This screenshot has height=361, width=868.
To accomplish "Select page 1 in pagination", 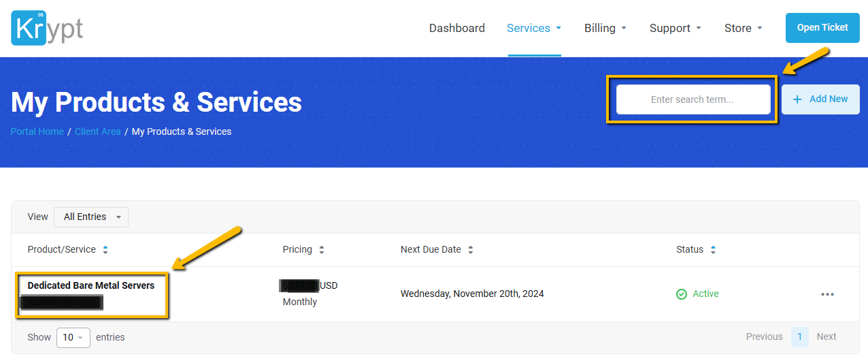I will pos(800,336).
